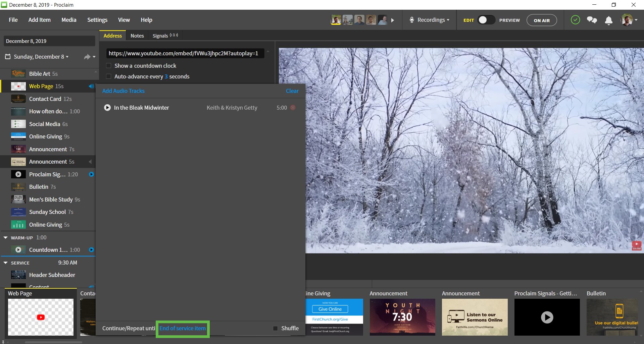Click the service start time 9:30 AM
Image resolution: width=644 pixels, height=344 pixels.
click(x=67, y=263)
